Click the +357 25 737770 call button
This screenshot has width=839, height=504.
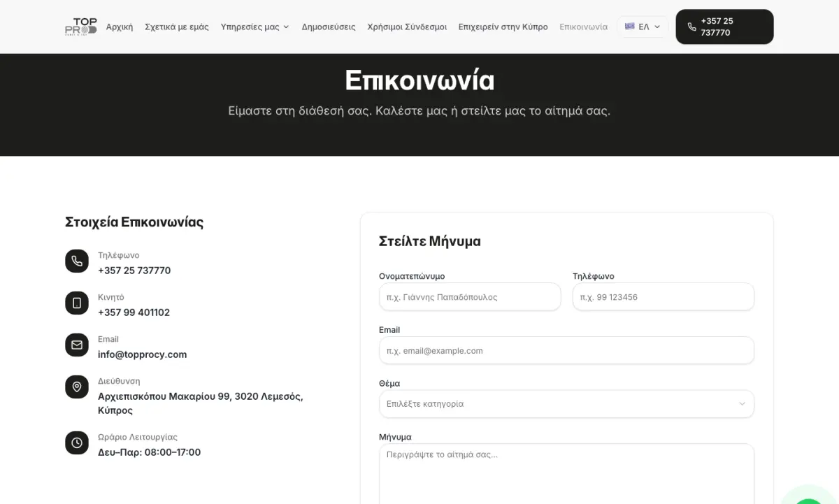(x=724, y=27)
